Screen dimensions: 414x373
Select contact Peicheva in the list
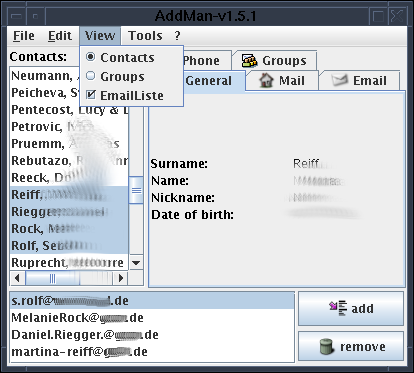coord(45,93)
